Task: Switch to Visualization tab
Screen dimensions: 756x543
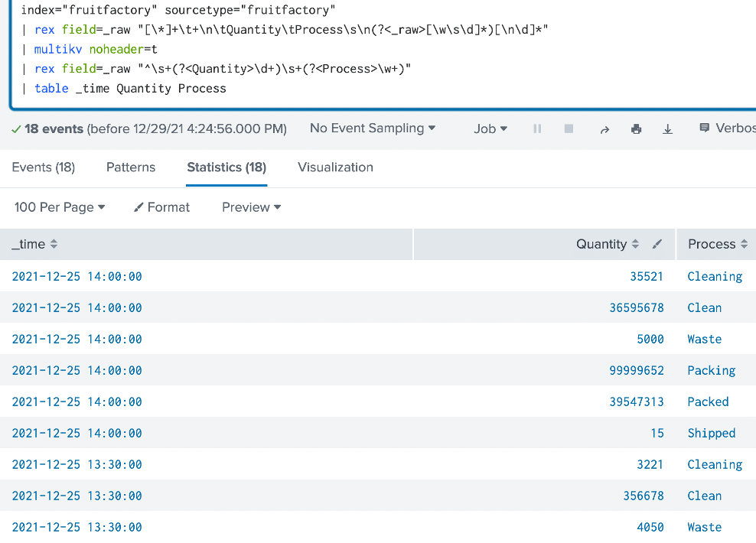Action: click(x=336, y=167)
